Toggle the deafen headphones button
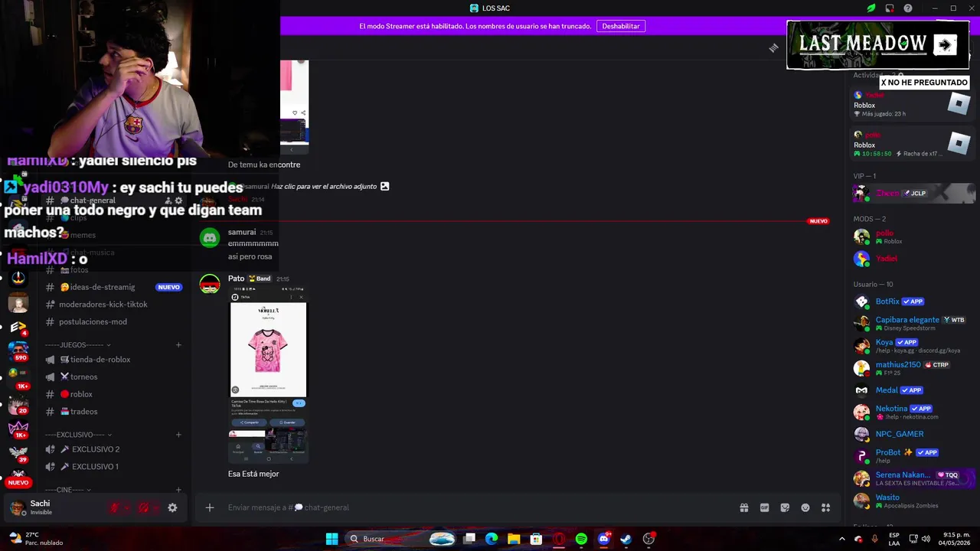This screenshot has height=551, width=980. [x=143, y=507]
